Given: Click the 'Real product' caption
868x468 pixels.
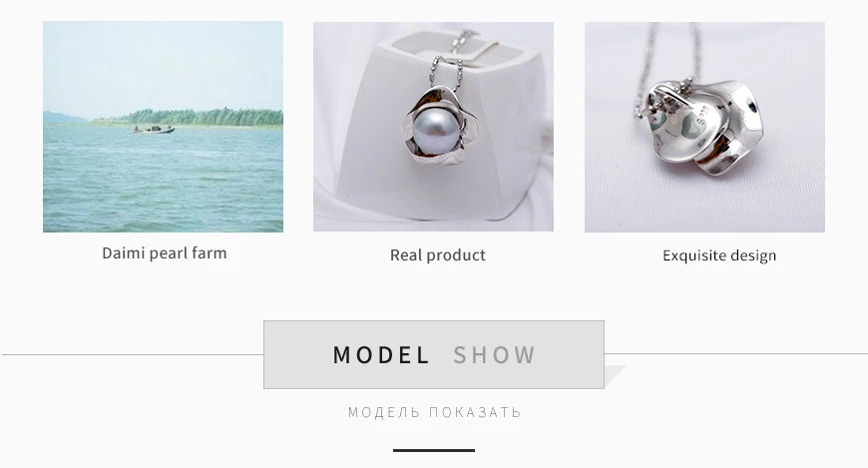Looking at the screenshot, I should 438,254.
